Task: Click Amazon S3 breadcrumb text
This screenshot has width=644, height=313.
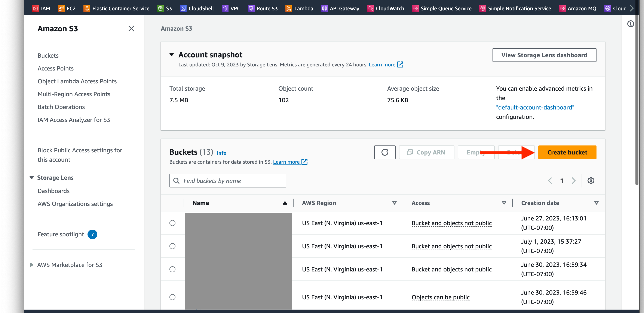Action: tap(176, 28)
